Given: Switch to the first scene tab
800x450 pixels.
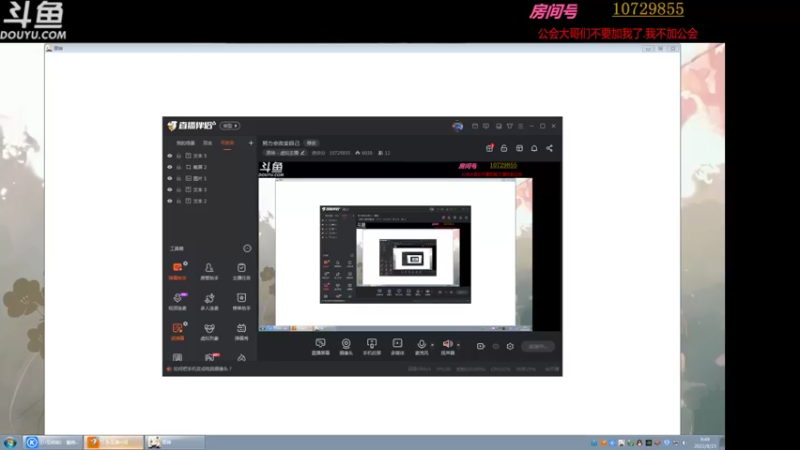Looking at the screenshot, I should click(x=186, y=143).
